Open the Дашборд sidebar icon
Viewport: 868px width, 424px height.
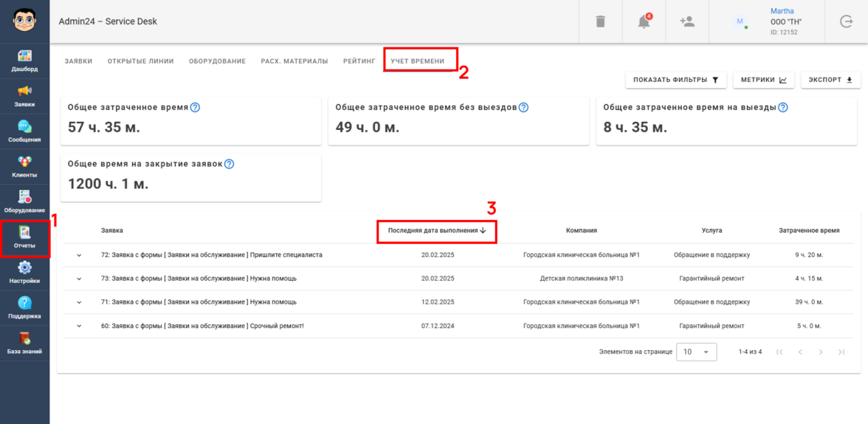point(24,61)
